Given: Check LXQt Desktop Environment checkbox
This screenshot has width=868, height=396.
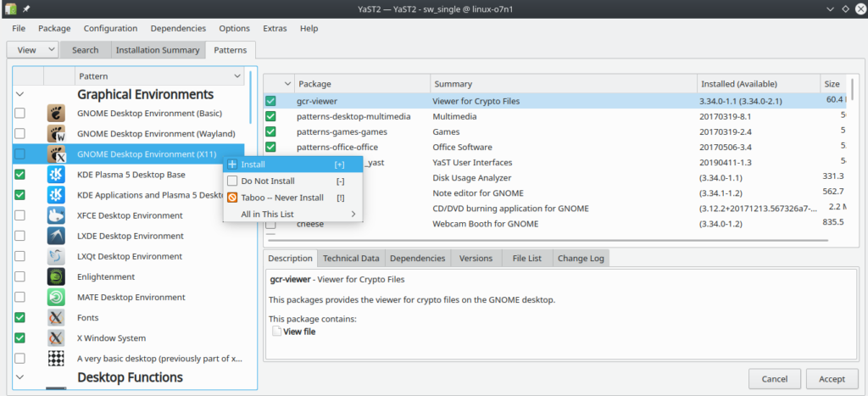Looking at the screenshot, I should pos(20,256).
